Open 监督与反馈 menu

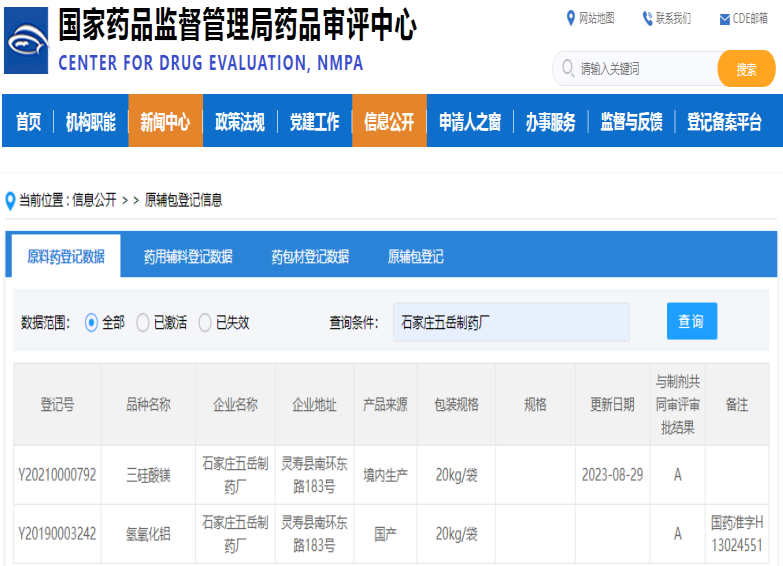coord(631,121)
